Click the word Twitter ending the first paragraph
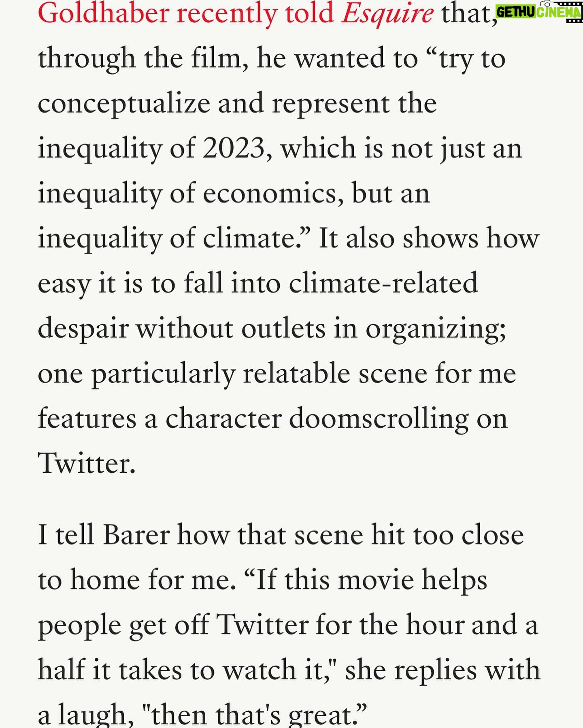The width and height of the screenshot is (583, 728). pos(86,463)
